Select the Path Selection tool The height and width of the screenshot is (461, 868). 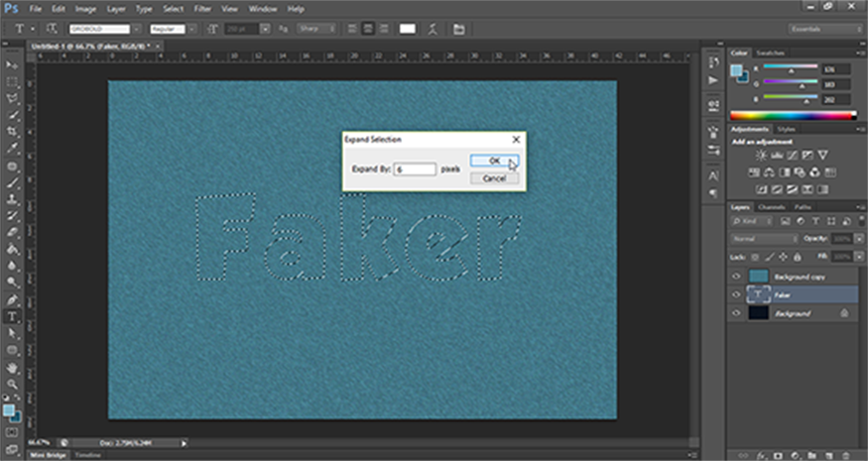click(12, 333)
